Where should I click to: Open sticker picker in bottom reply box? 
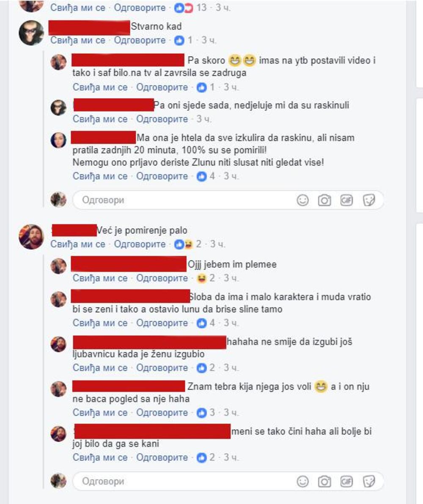point(369,482)
